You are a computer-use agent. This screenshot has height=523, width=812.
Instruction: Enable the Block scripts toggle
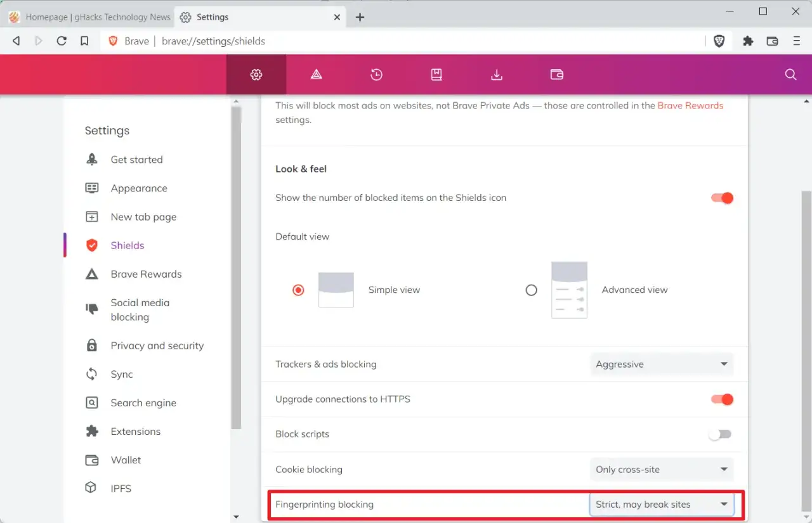721,434
